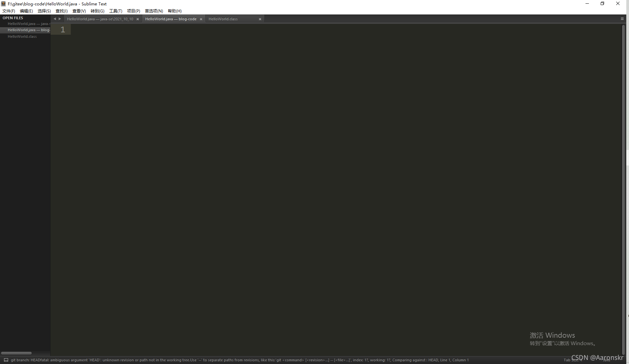Open the 转到(G) menu
The image size is (629, 364).
click(x=97, y=11)
